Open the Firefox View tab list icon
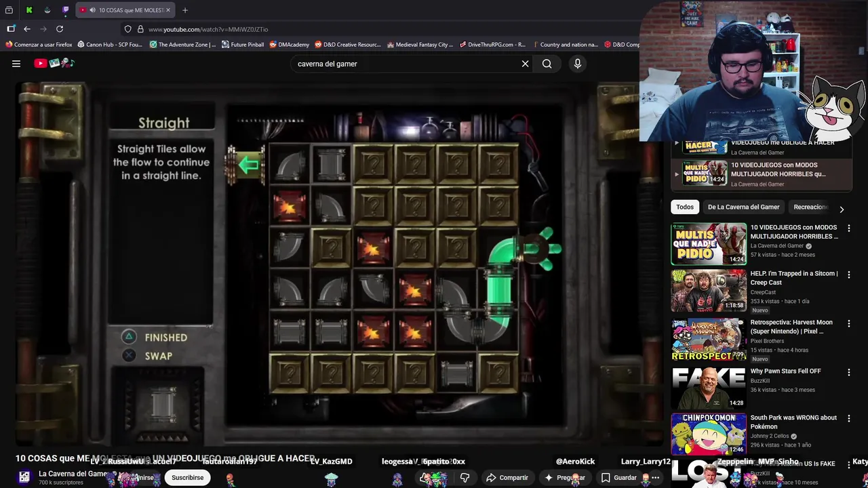This screenshot has width=868, height=488. click(9, 10)
